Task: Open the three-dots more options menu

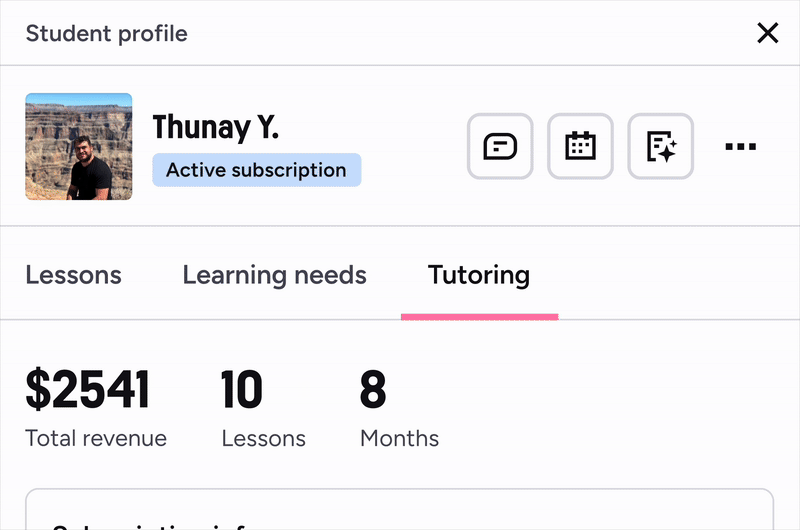Action: (x=741, y=146)
